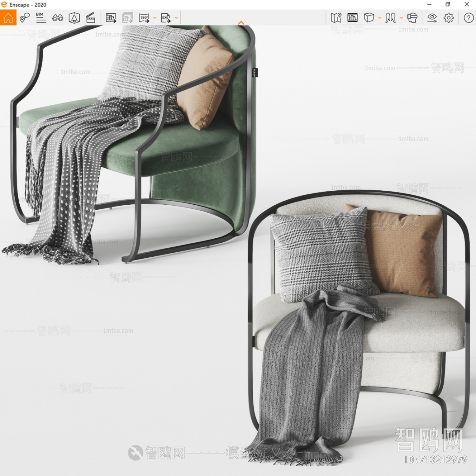Toggle the Mini Map icon
476x476 pixels.
click(336, 18)
